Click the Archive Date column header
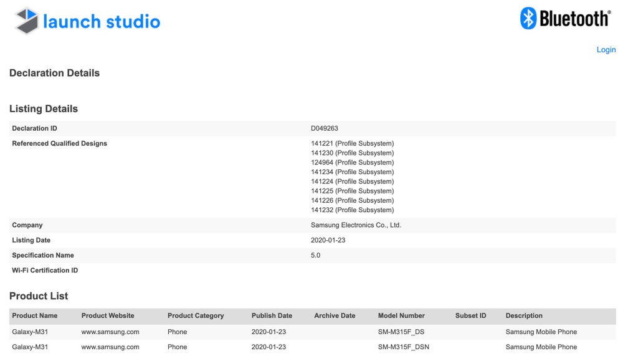The height and width of the screenshot is (364, 623). coord(335,315)
